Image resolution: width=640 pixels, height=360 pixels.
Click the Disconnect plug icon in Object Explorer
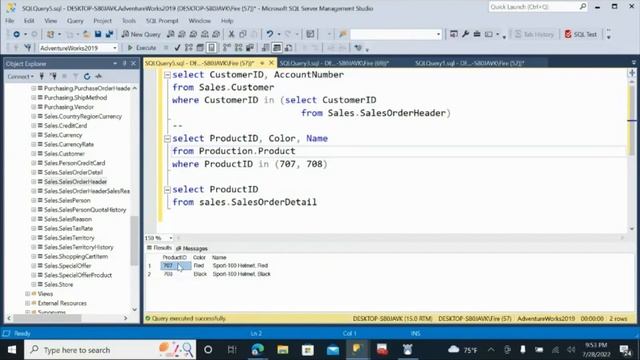(53, 76)
